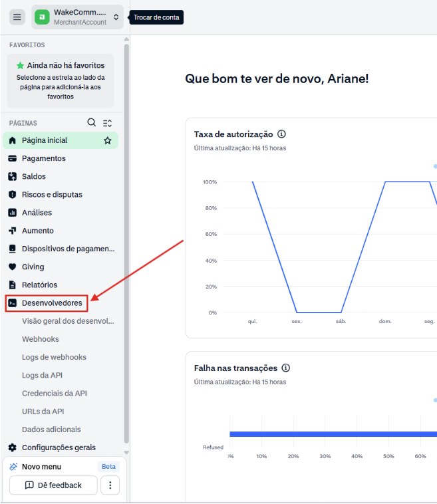The height and width of the screenshot is (504, 437).
Task: Click the green Adyen account logo icon
Action: (42, 17)
